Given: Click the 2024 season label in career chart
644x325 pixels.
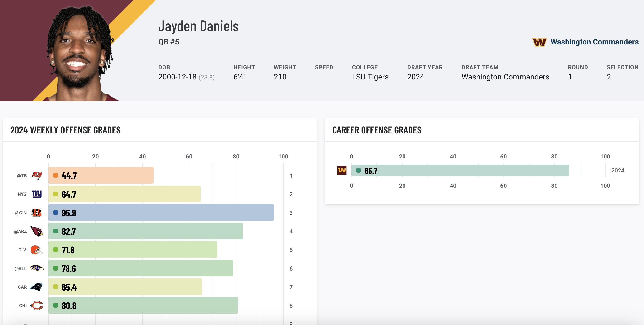Looking at the screenshot, I should (617, 171).
